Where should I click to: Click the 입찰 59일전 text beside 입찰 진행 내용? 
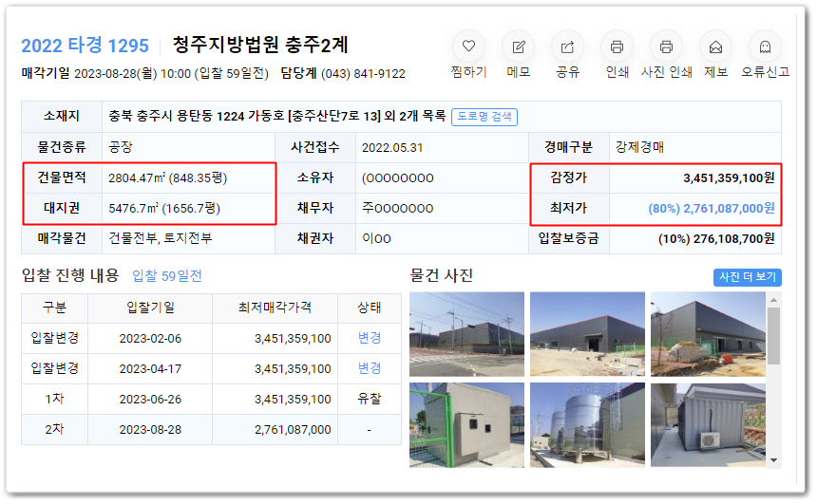point(167,276)
